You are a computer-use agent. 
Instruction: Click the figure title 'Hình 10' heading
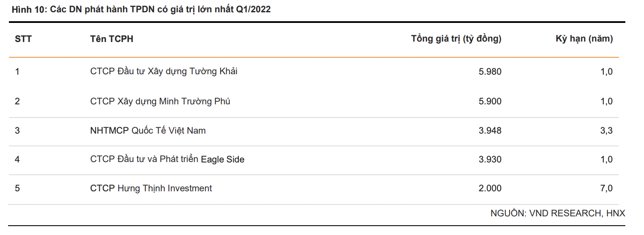click(141, 10)
